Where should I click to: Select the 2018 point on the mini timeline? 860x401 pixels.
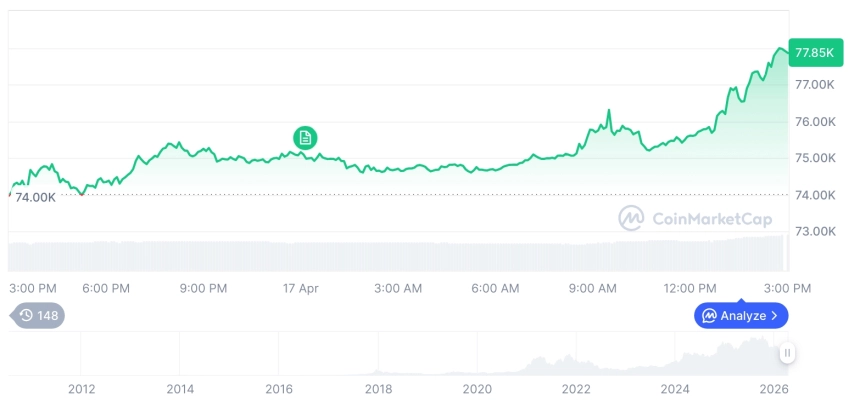coord(378,389)
